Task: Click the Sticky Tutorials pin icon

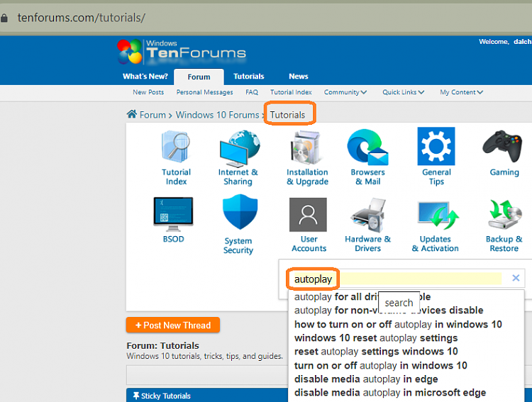Action: [136, 396]
